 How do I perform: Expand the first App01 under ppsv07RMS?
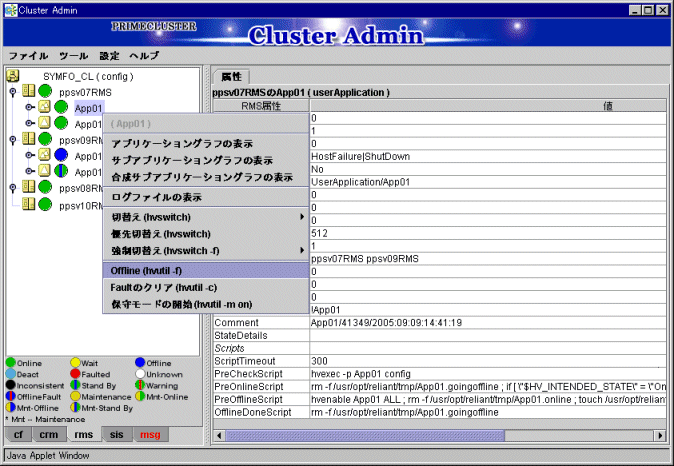[29, 107]
